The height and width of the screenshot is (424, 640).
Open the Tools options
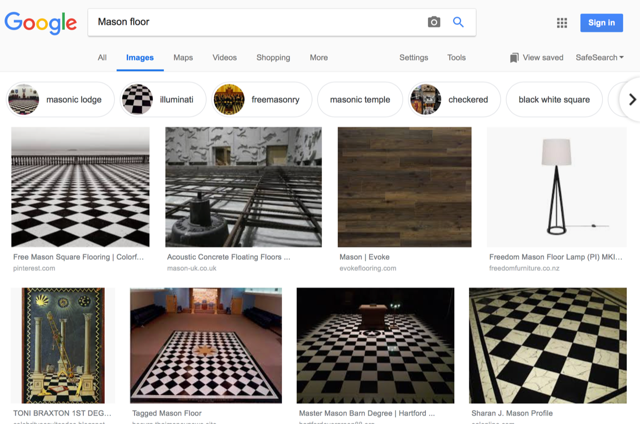[x=456, y=58]
